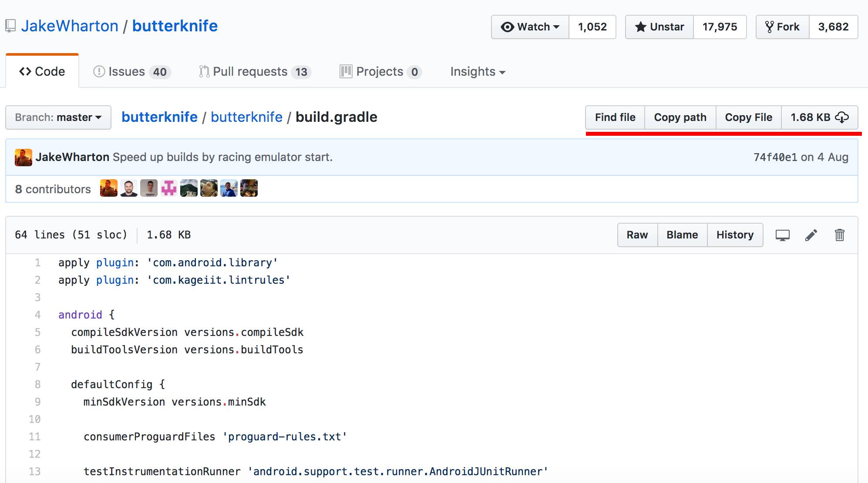This screenshot has height=483, width=868.
Task: Click the 1.68 KB cloud download button
Action: (819, 117)
